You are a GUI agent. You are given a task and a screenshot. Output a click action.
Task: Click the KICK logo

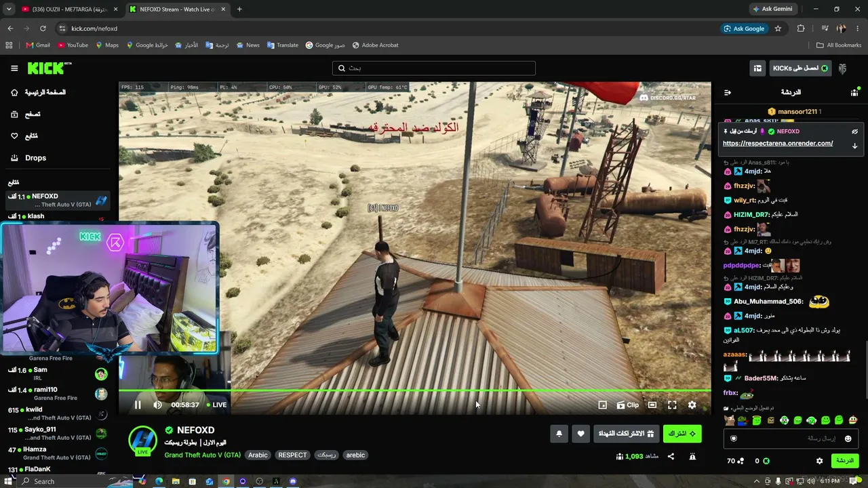(49, 68)
